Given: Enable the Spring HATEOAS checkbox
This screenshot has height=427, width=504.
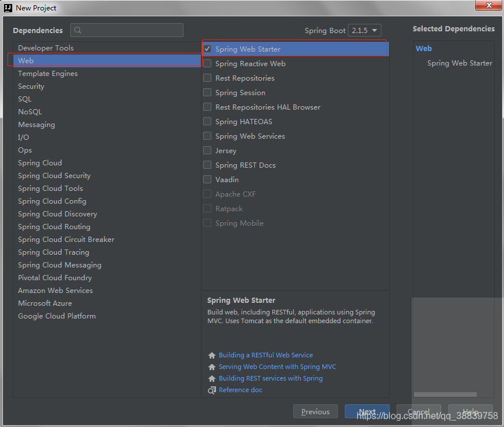Looking at the screenshot, I should point(207,121).
